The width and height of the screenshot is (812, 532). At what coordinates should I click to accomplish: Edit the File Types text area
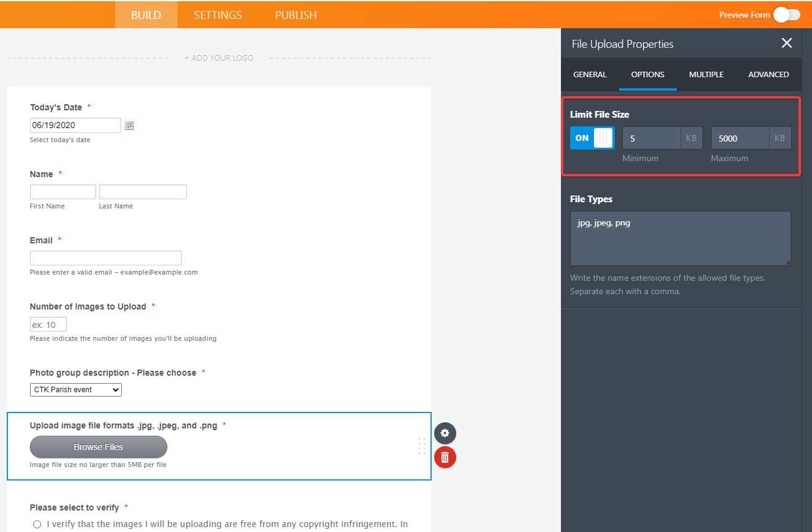(x=680, y=238)
